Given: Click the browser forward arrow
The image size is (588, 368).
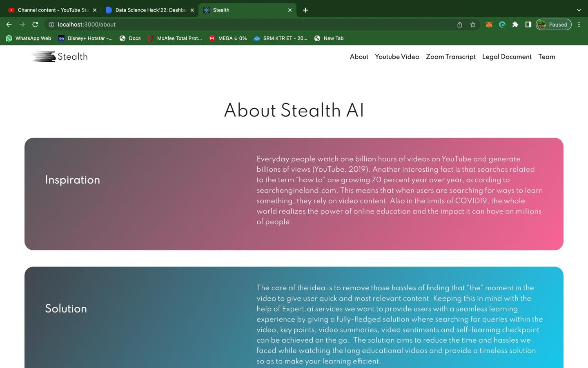Looking at the screenshot, I should [x=22, y=25].
